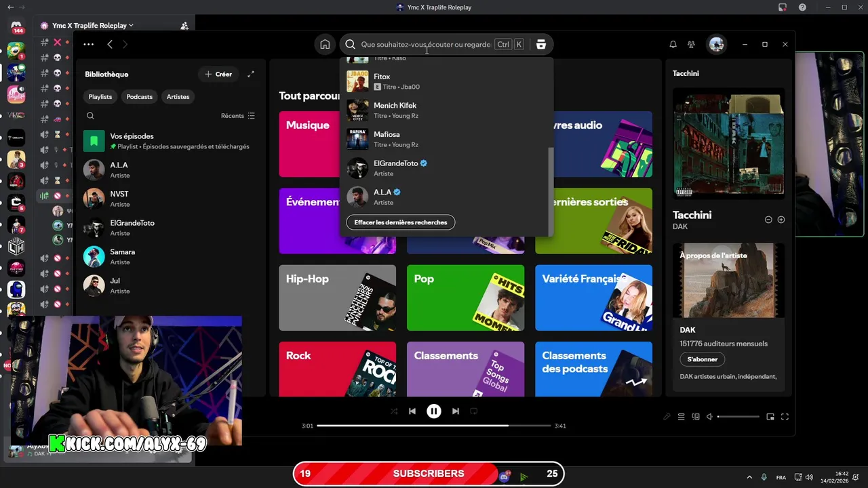The image size is (868, 488).
Task: Toggle repeat mode
Action: 474,411
